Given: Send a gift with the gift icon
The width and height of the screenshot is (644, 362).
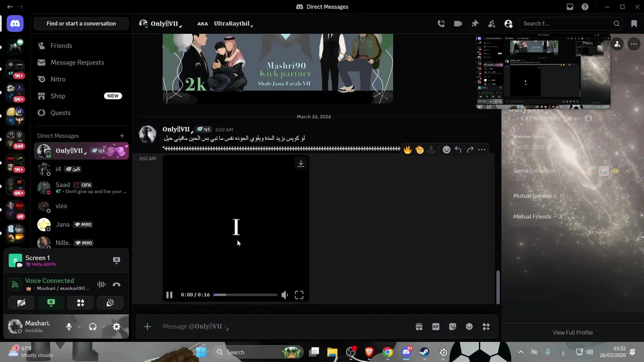Looking at the screenshot, I should tap(419, 327).
